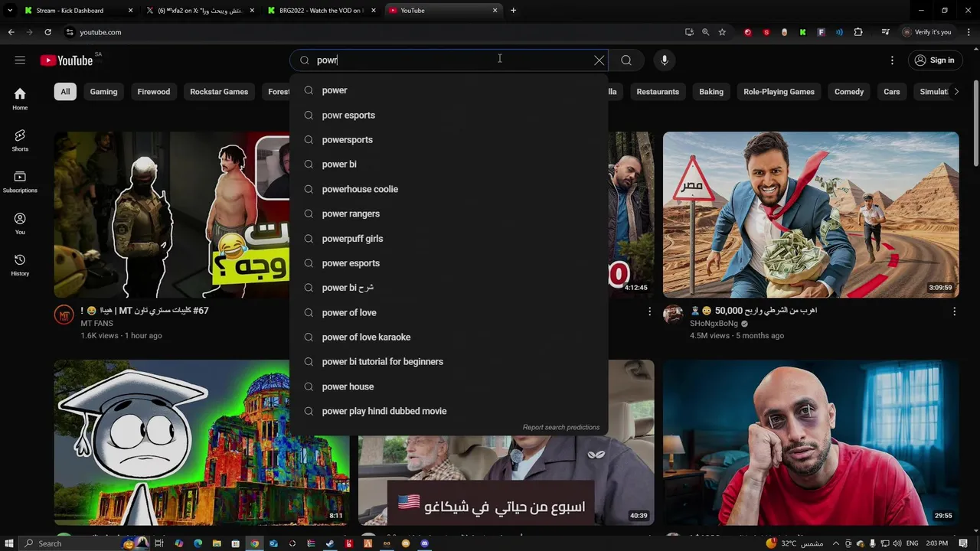Select the All category chip
The width and height of the screenshot is (980, 551).
coord(65,92)
